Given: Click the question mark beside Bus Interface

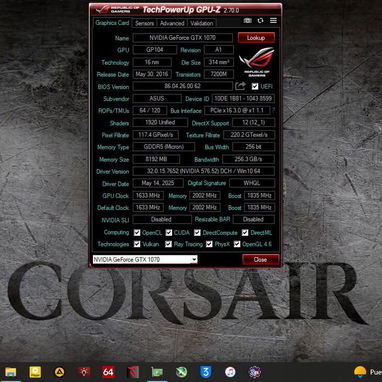Looking at the screenshot, I should pos(274,110).
